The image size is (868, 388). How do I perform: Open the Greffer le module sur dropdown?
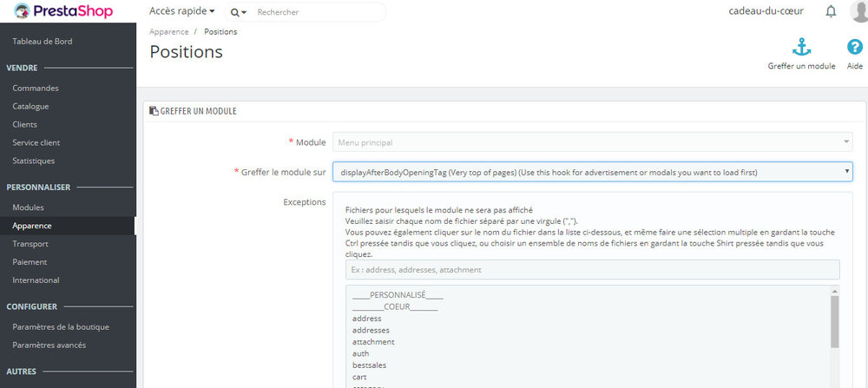[x=592, y=172]
